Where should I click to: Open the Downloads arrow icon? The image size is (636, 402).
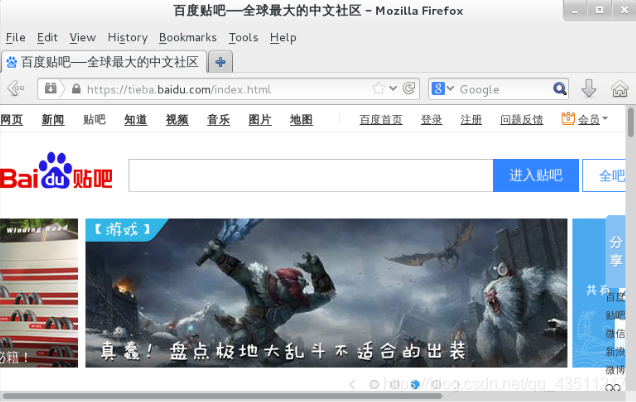[589, 88]
